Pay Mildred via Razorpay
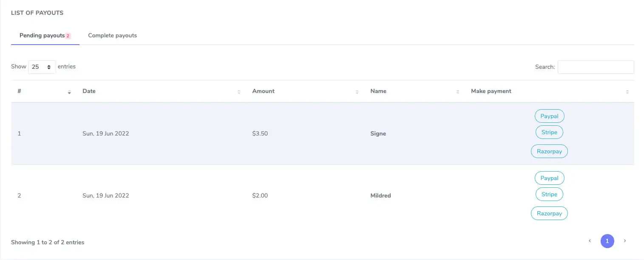Viewport: 644px width, 260px height. [x=549, y=213]
